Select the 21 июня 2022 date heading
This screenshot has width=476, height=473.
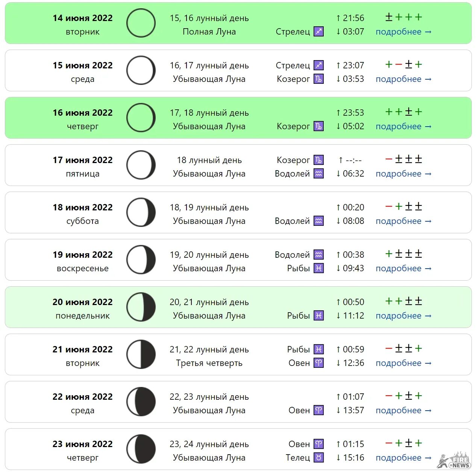83,349
